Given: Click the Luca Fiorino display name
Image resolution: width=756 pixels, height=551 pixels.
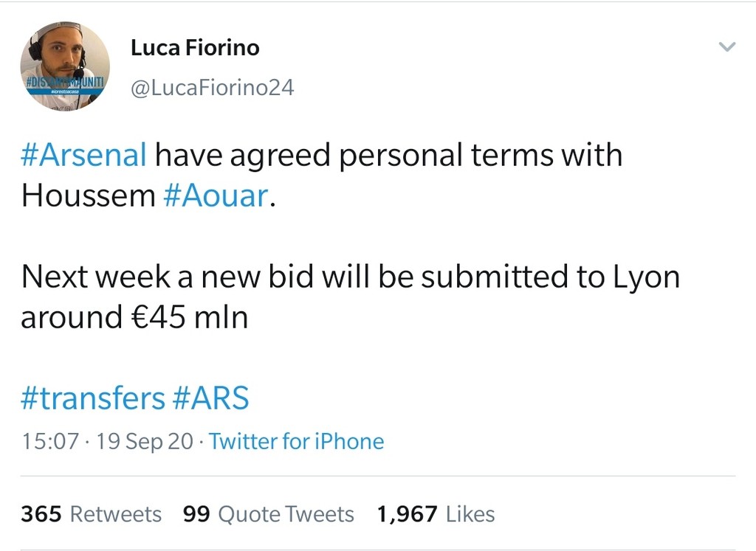Looking at the screenshot, I should tap(195, 49).
